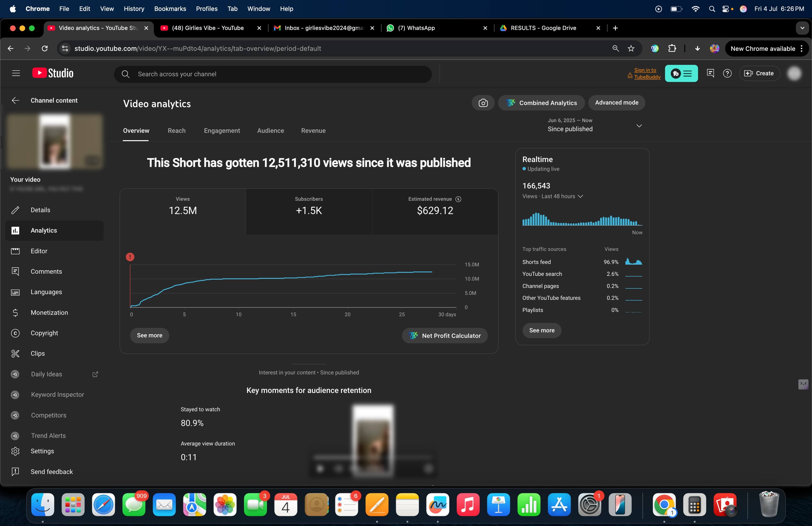Click the red alert marker on chart
Viewport: 812px width, 526px height.
click(130, 257)
